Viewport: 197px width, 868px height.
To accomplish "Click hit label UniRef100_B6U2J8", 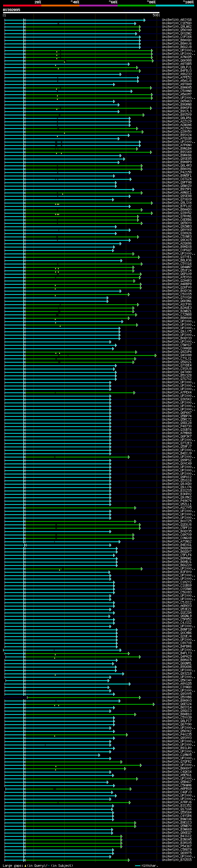I will (177, 47).
